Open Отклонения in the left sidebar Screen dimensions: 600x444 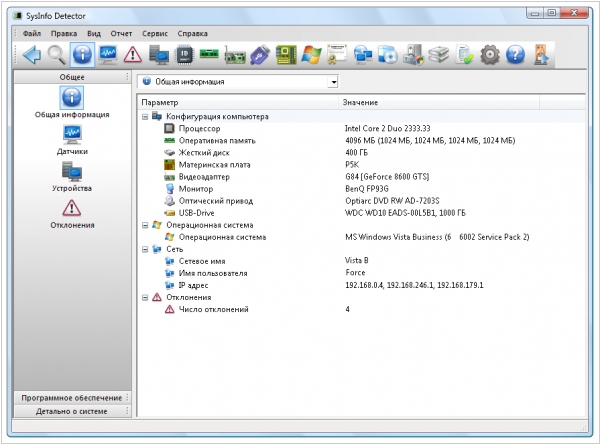[x=72, y=214]
